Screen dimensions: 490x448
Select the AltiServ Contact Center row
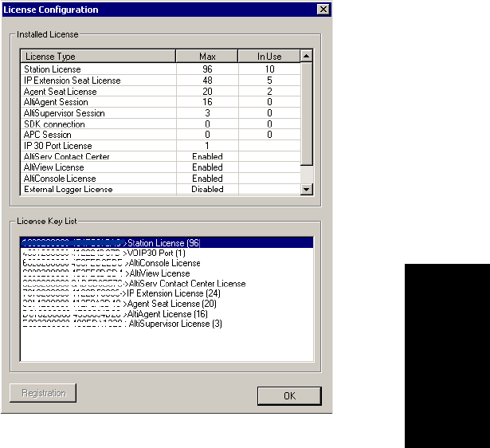click(161, 156)
